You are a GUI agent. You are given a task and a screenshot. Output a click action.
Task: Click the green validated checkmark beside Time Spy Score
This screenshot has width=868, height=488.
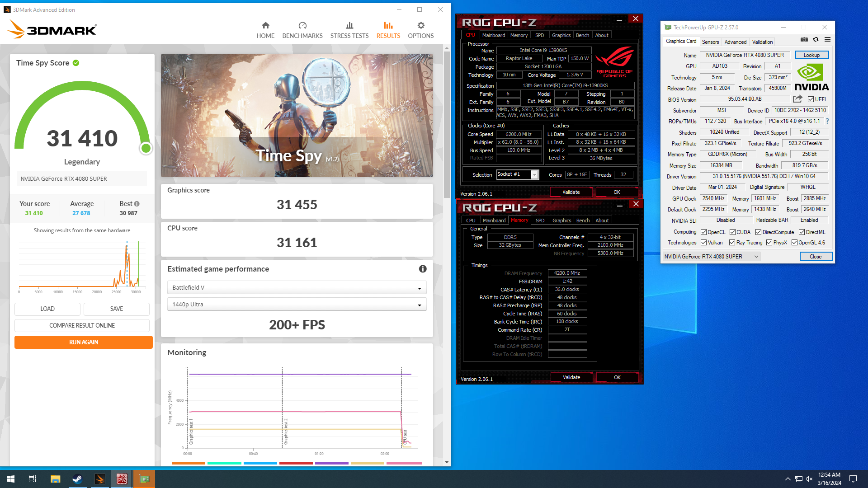click(x=76, y=63)
